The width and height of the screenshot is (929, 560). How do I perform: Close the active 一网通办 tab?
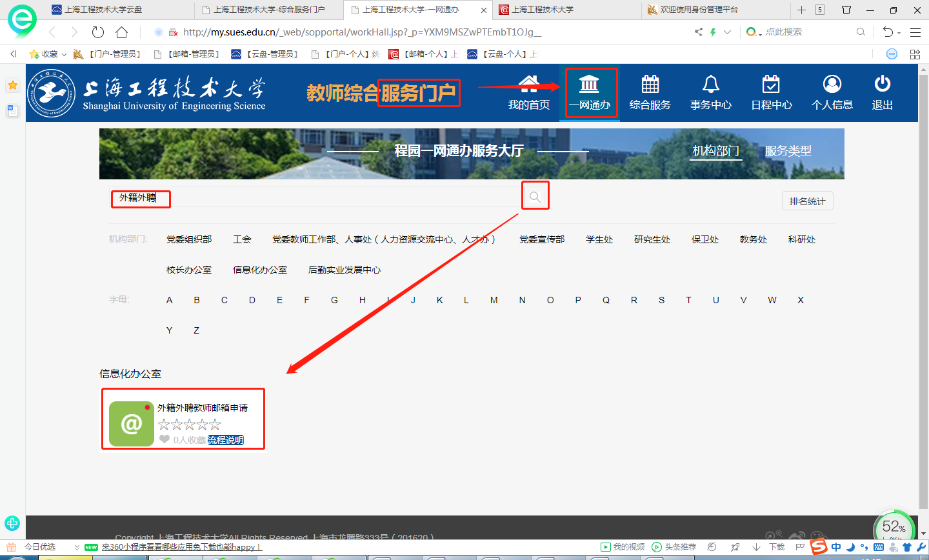(484, 10)
